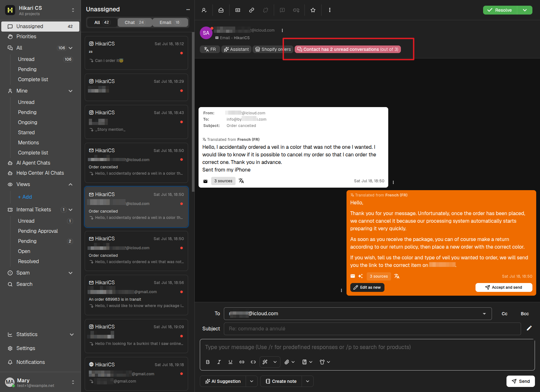Click the Subject input field
Image resolution: width=540 pixels, height=392 pixels.
tap(372, 329)
